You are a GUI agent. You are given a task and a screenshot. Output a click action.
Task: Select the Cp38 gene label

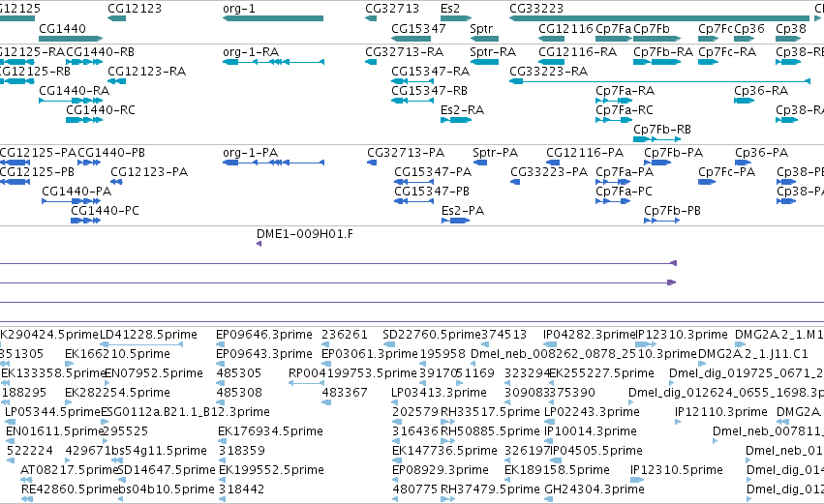[x=791, y=28]
